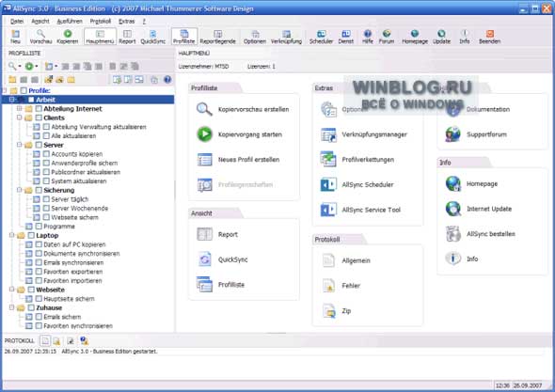Screen dimensions: 555x392
Task: Collapse the Clients folder node
Action: point(20,118)
